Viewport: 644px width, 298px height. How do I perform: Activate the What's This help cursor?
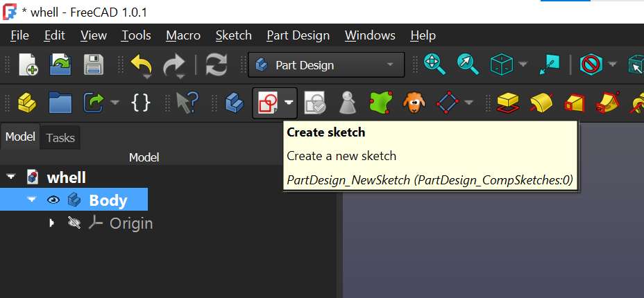(187, 103)
